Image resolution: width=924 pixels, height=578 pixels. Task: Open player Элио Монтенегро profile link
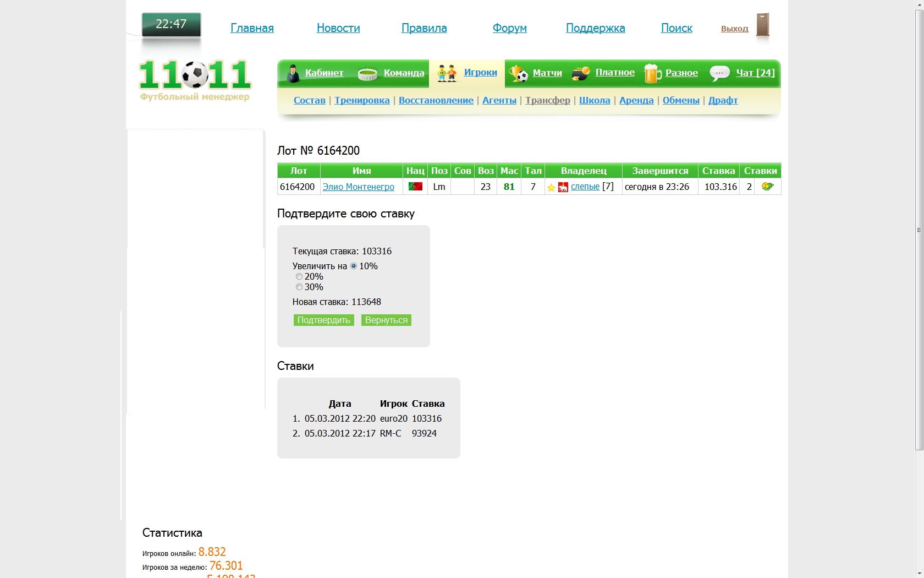[x=358, y=187]
